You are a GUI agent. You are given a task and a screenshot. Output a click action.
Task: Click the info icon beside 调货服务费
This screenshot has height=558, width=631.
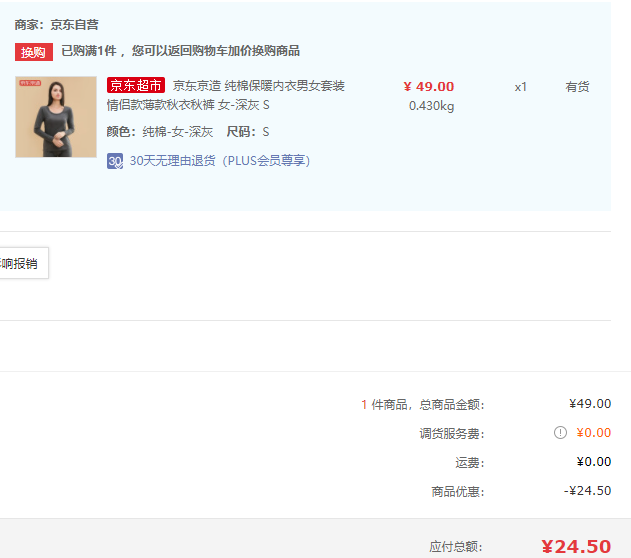coord(560,433)
